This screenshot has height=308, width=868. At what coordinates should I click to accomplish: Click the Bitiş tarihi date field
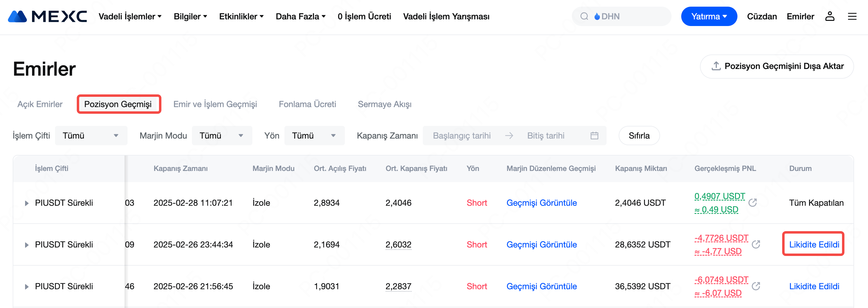(x=546, y=136)
